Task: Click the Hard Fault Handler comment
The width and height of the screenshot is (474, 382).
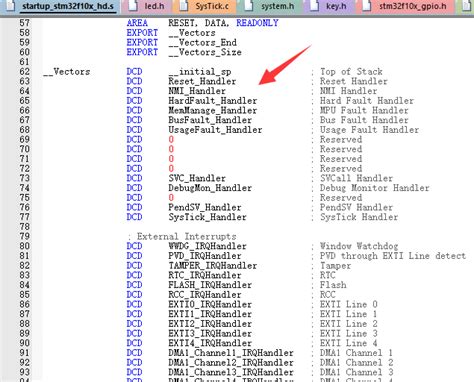Action: (363, 101)
